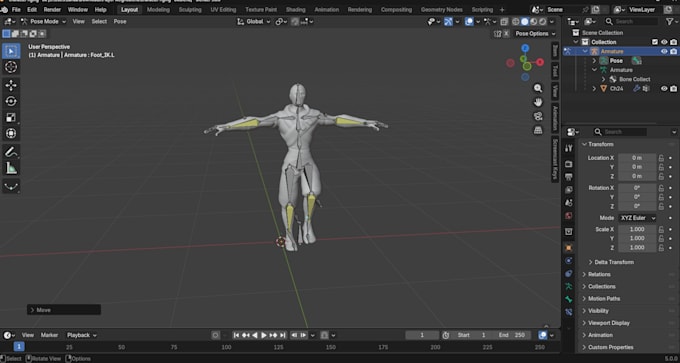Open rotation Mode XYZ Euler dropdown

(x=637, y=218)
